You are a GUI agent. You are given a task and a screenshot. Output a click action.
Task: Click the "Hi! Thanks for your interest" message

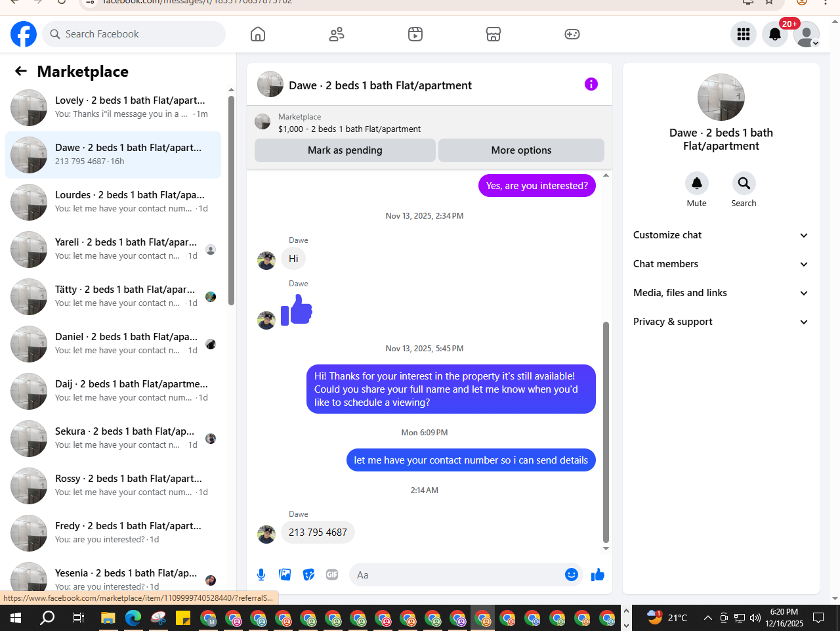click(x=451, y=389)
